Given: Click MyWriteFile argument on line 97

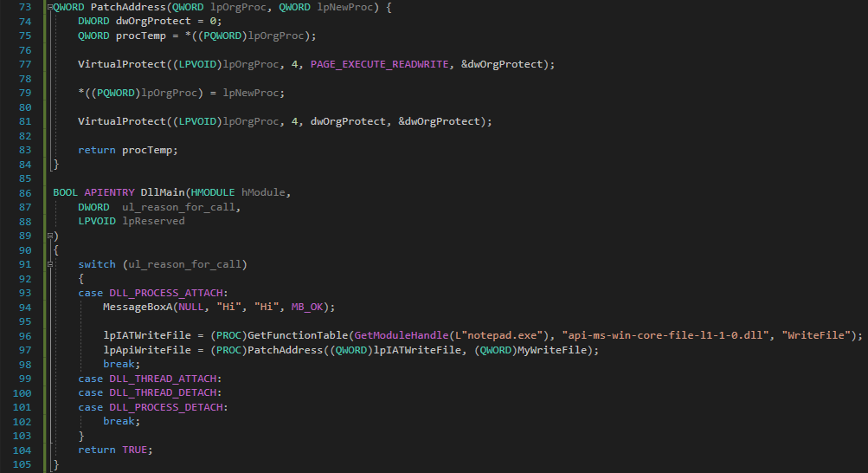Looking at the screenshot, I should pyautogui.click(x=551, y=350).
